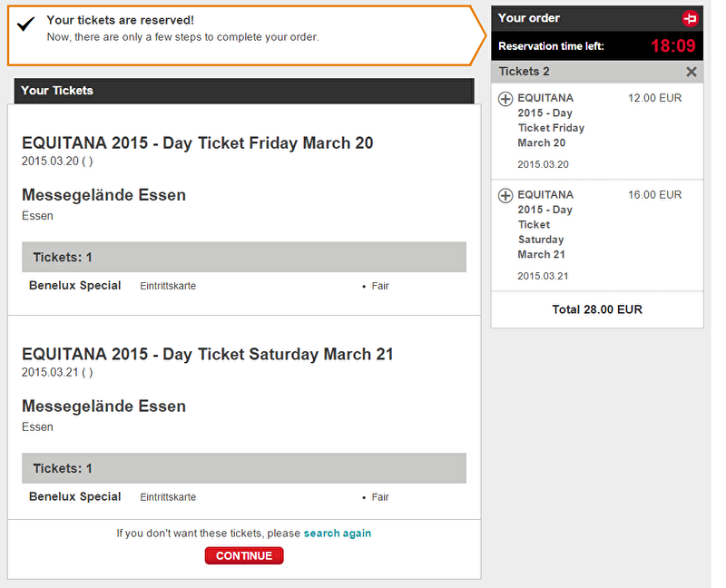Click the Tickets 2 section label
The image size is (726, 588).
(525, 72)
